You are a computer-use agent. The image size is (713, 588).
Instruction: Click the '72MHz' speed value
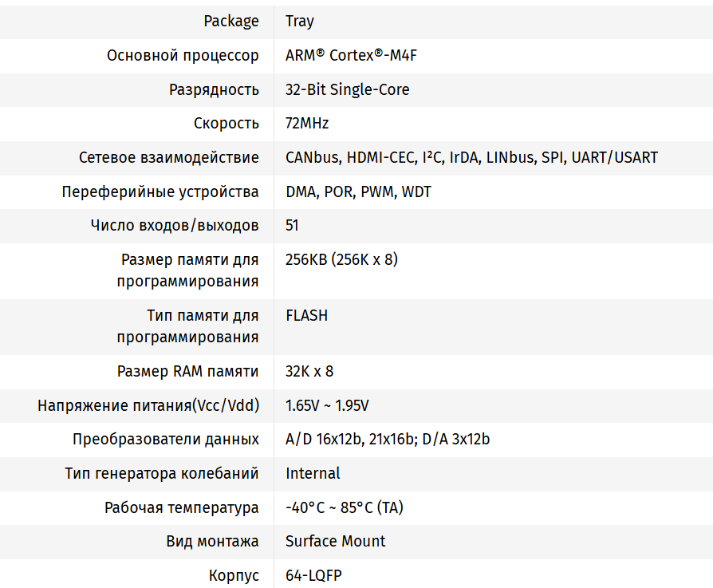tap(307, 124)
